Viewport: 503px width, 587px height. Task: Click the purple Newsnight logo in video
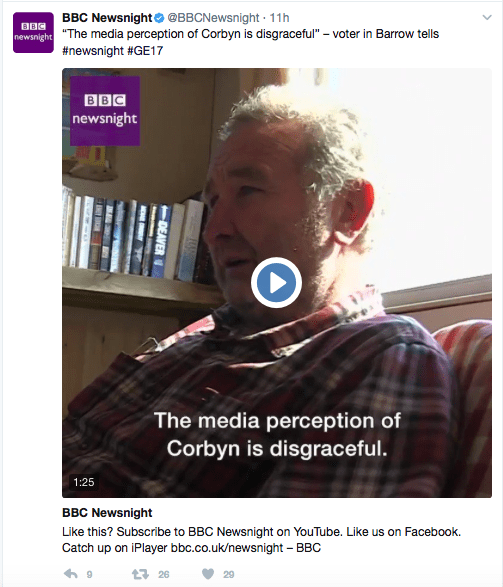click(105, 111)
